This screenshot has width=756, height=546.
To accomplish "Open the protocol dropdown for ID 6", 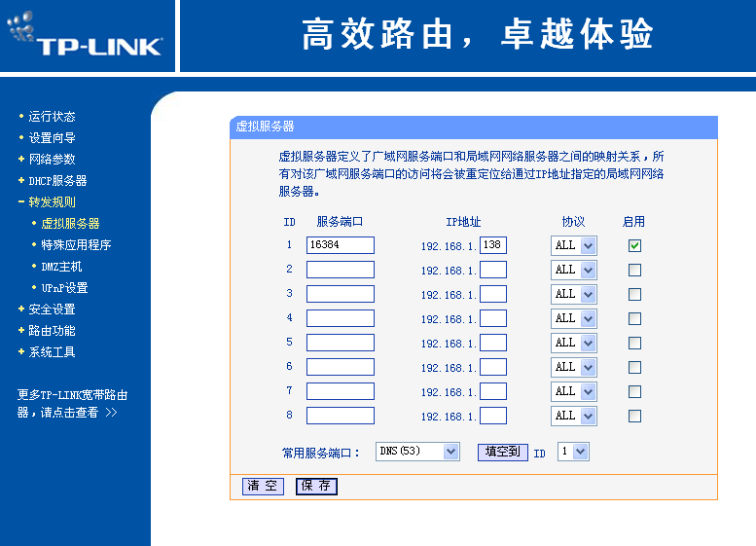I will click(574, 368).
